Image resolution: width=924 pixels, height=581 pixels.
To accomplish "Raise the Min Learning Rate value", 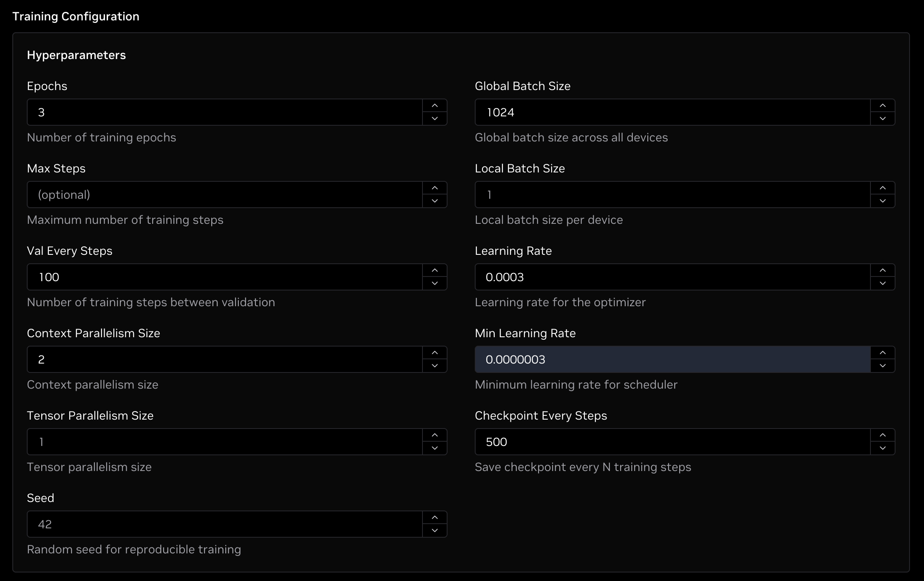I will click(x=882, y=353).
